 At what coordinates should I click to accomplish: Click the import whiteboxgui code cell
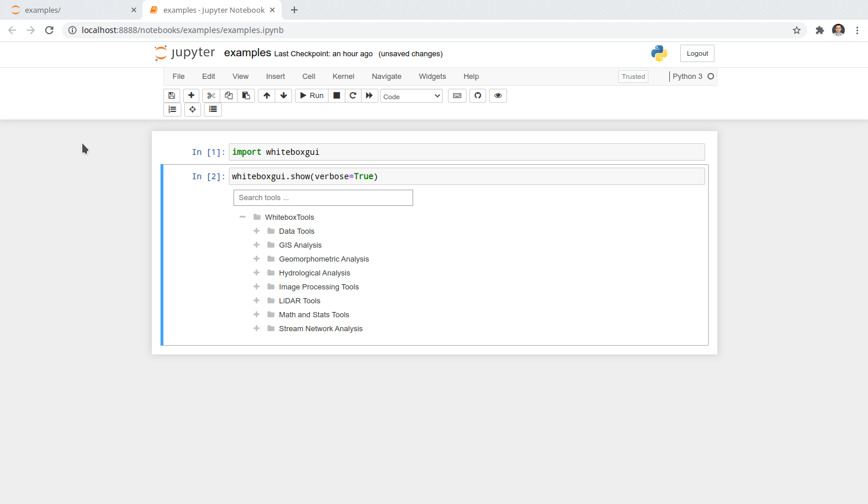point(467,152)
